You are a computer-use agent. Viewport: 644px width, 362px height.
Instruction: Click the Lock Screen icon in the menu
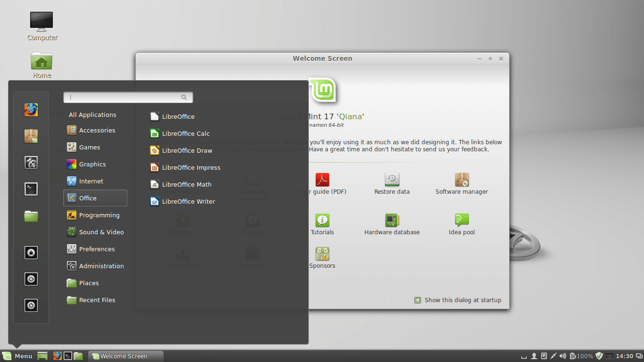coord(31,253)
